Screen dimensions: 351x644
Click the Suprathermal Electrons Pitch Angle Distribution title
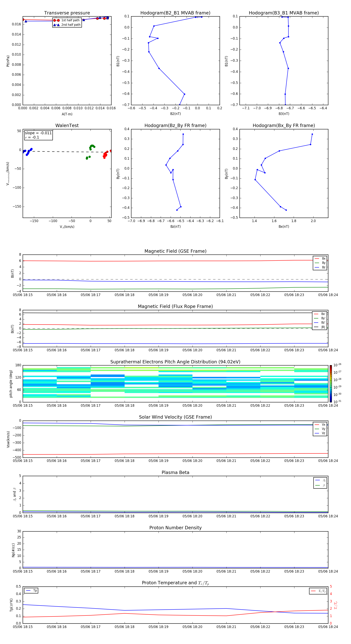point(175,362)
